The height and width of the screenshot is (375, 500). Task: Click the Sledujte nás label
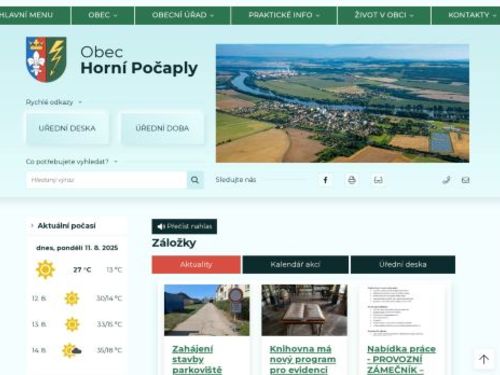click(236, 180)
